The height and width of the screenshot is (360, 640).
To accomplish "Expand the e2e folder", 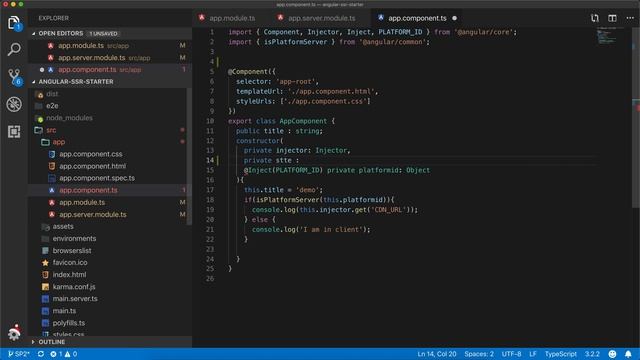I will click(x=52, y=106).
